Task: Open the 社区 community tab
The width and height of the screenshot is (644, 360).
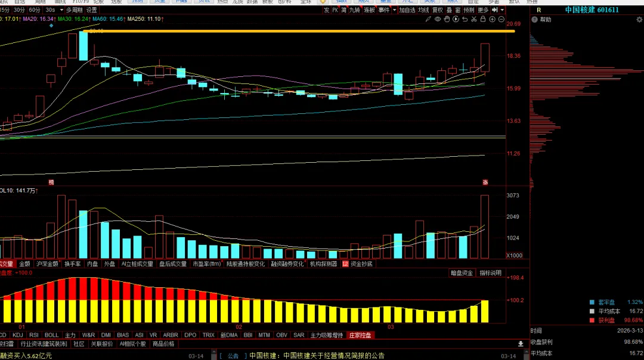Action: [x=79, y=344]
